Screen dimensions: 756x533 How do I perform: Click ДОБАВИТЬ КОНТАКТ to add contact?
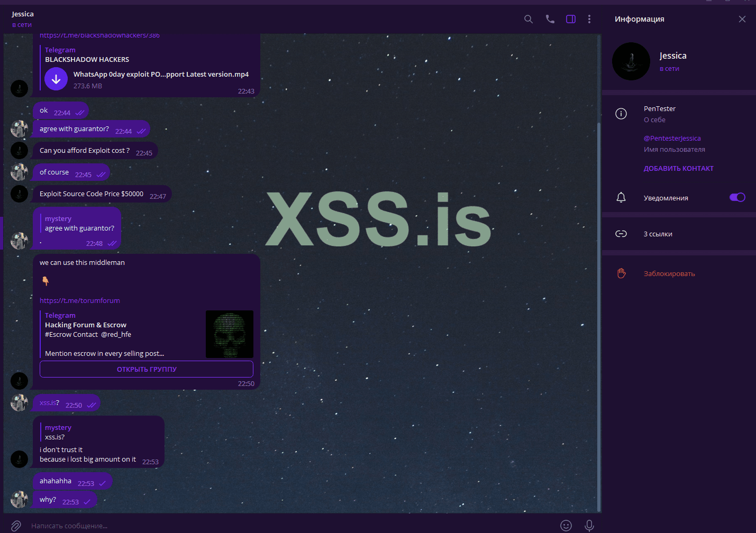click(x=679, y=169)
